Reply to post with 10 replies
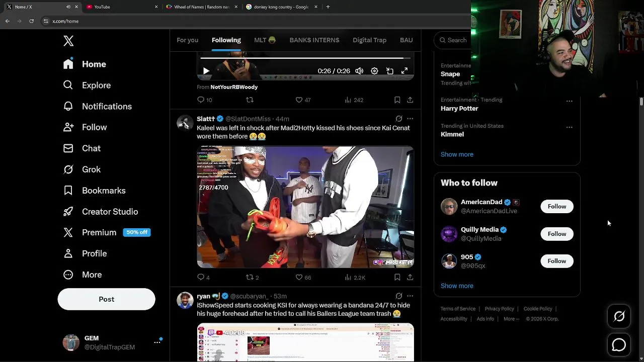Viewport: 644px width, 362px height. (x=205, y=100)
